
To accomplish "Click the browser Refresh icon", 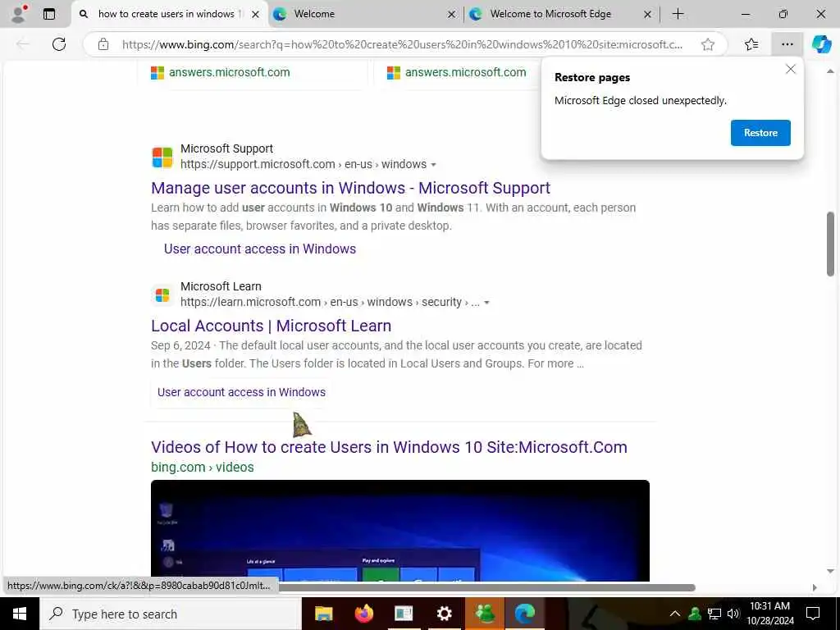I will click(x=59, y=44).
